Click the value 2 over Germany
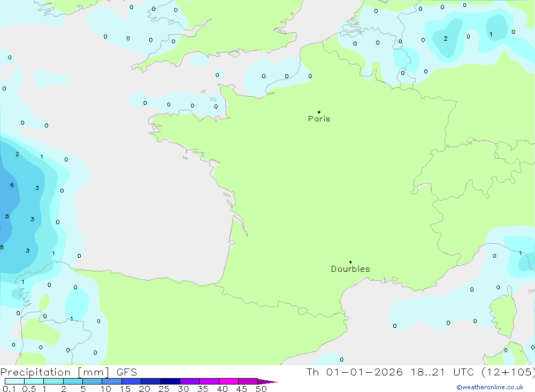The height and width of the screenshot is (392, 535). tap(446, 39)
